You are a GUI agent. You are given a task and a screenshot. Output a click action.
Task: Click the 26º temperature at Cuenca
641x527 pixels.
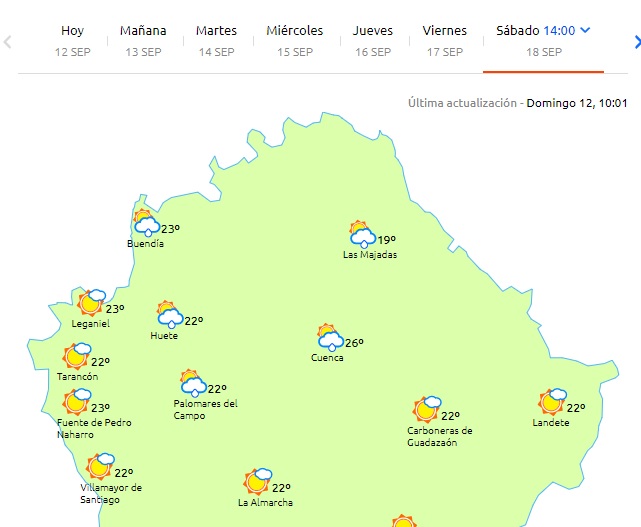coord(354,343)
